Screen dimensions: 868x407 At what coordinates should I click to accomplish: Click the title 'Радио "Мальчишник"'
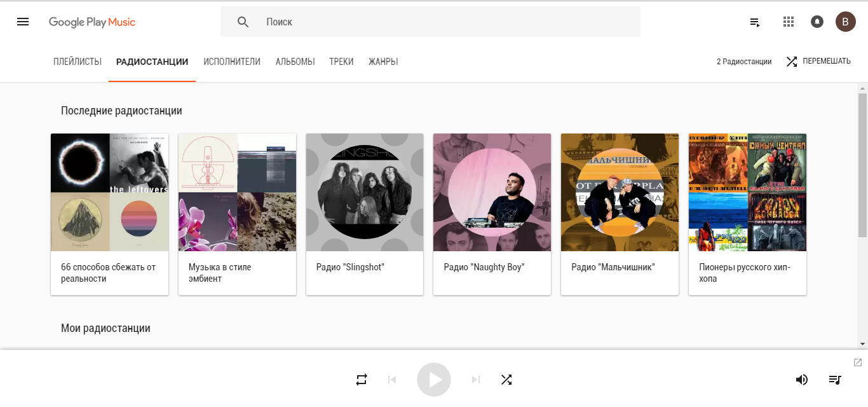click(x=613, y=267)
